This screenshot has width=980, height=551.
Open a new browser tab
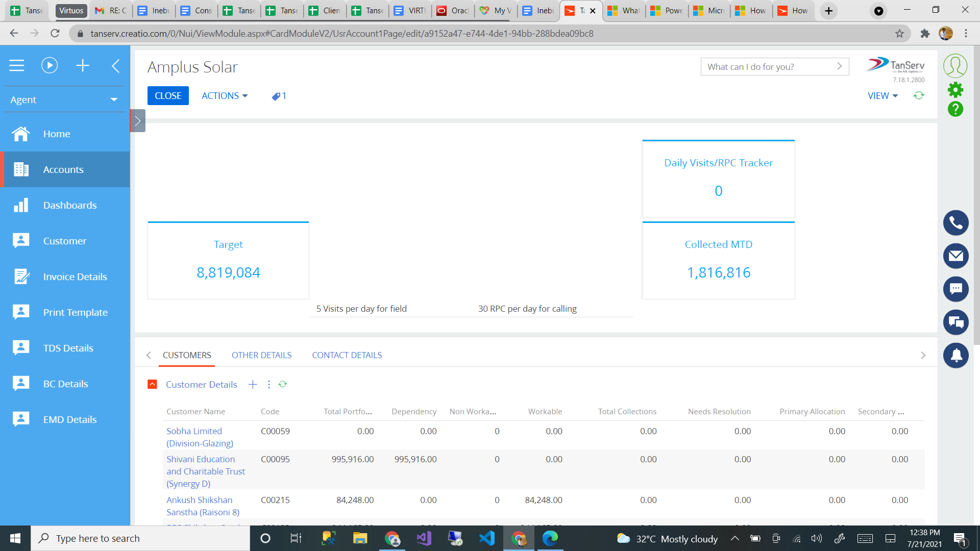coord(828,11)
